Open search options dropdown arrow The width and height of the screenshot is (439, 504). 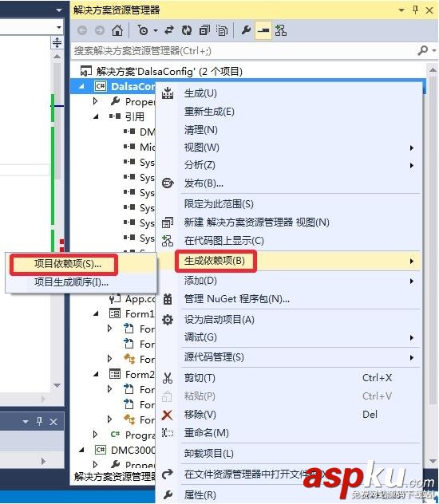434,50
